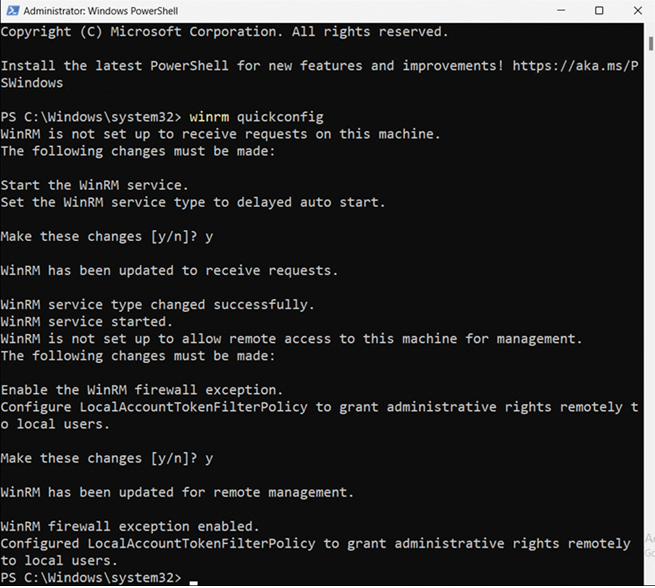Click the yellow 'winrm' command word
This screenshot has width=655, height=588.
coord(209,117)
